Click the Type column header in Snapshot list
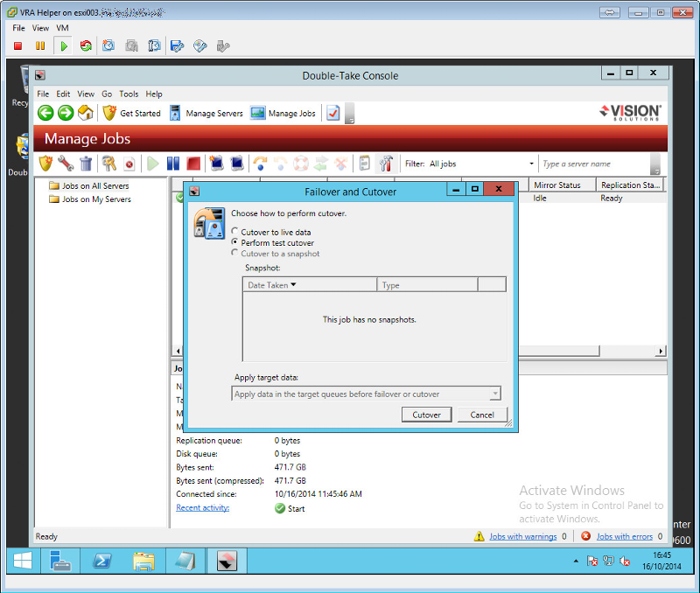 point(427,284)
